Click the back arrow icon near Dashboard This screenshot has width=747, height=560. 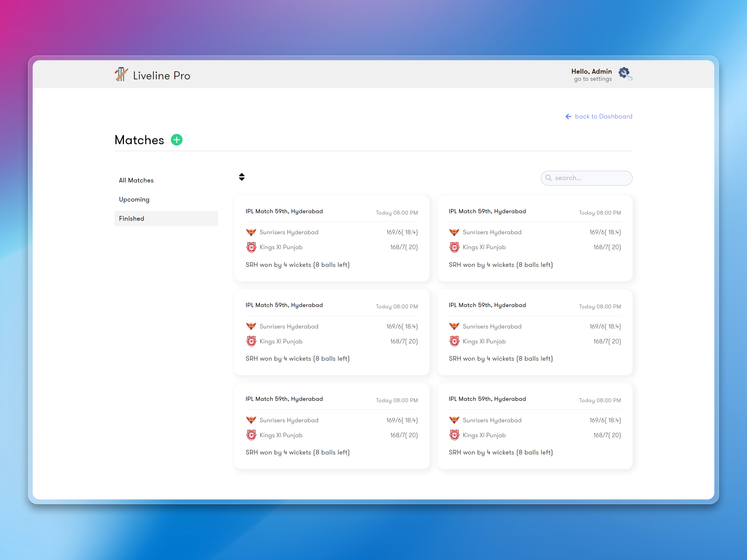click(x=568, y=116)
